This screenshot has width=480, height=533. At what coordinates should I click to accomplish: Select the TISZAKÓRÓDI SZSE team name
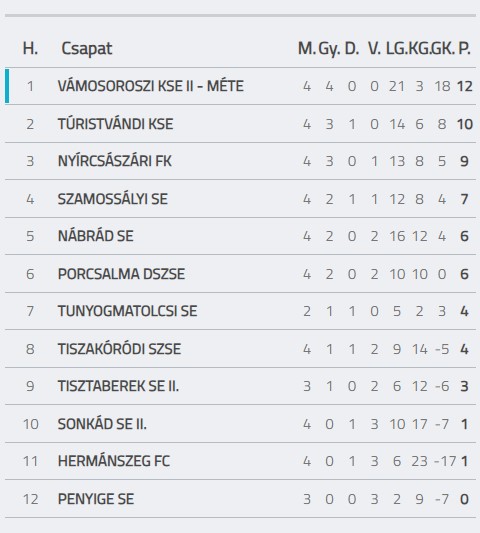119,349
